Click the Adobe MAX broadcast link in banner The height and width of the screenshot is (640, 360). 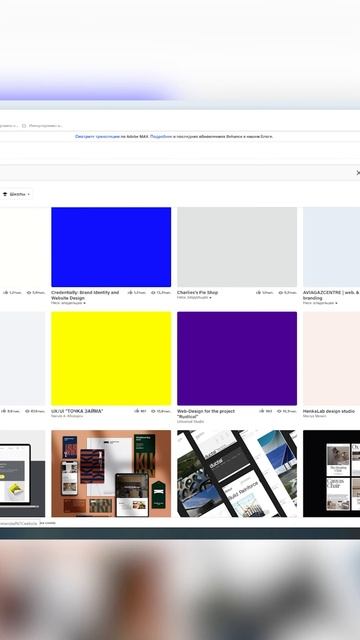click(97, 136)
